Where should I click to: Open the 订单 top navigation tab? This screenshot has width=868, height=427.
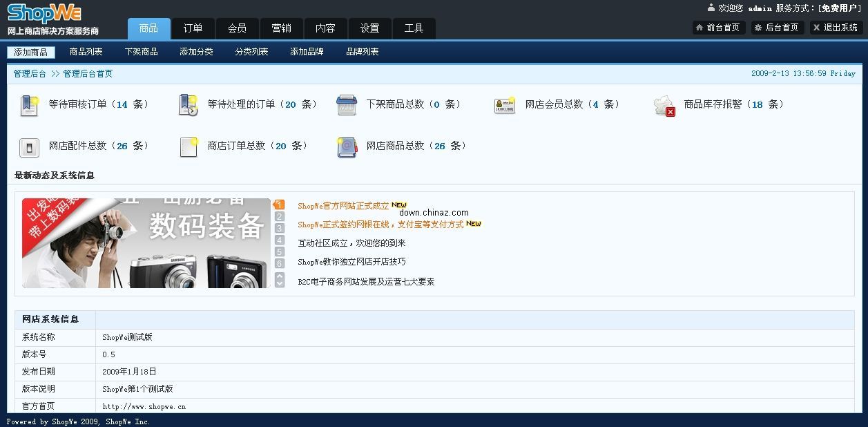point(193,28)
